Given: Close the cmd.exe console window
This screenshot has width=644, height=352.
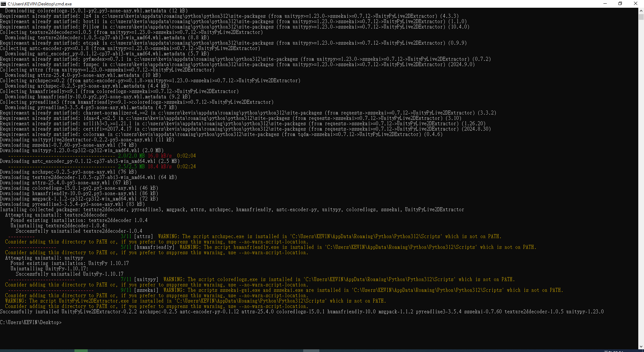Looking at the screenshot, I should click(x=636, y=4).
